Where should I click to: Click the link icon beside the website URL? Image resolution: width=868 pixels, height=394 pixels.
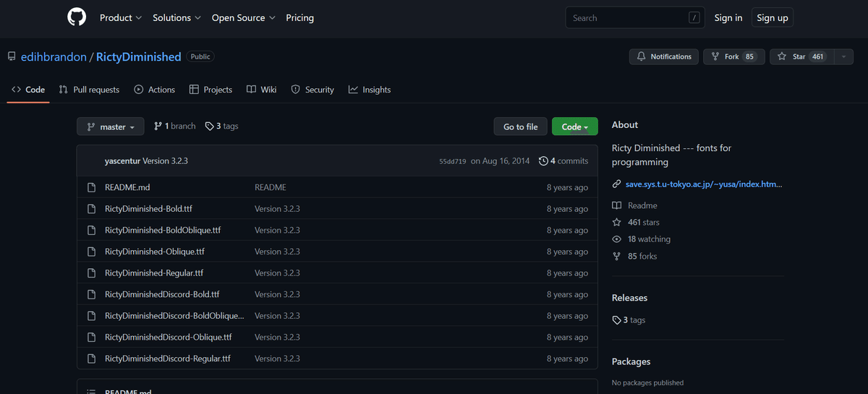[x=617, y=184]
